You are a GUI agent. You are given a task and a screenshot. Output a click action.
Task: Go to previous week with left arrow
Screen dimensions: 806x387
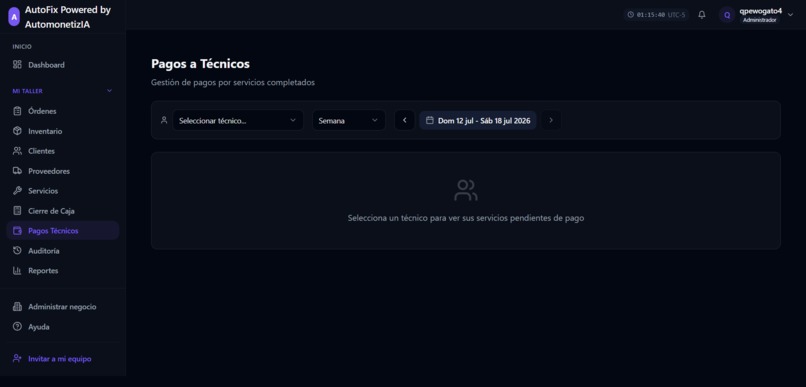tap(405, 120)
